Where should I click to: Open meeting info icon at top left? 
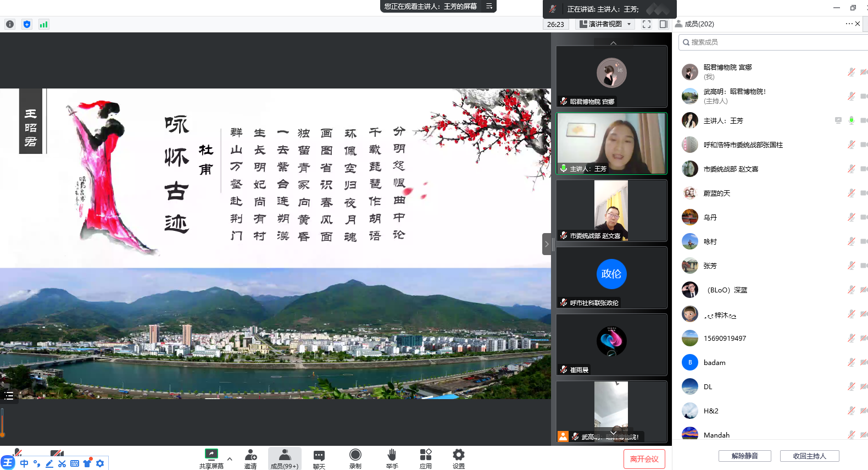[x=10, y=24]
